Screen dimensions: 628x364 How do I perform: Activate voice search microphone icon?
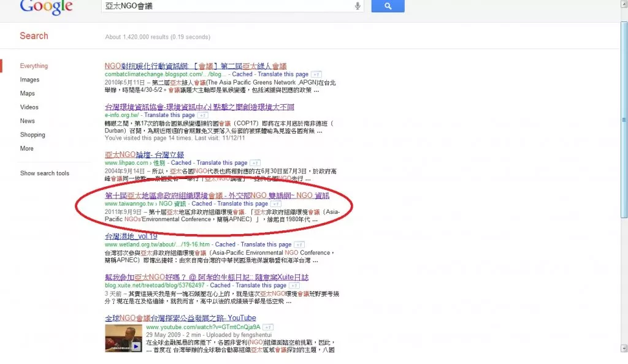point(358,6)
